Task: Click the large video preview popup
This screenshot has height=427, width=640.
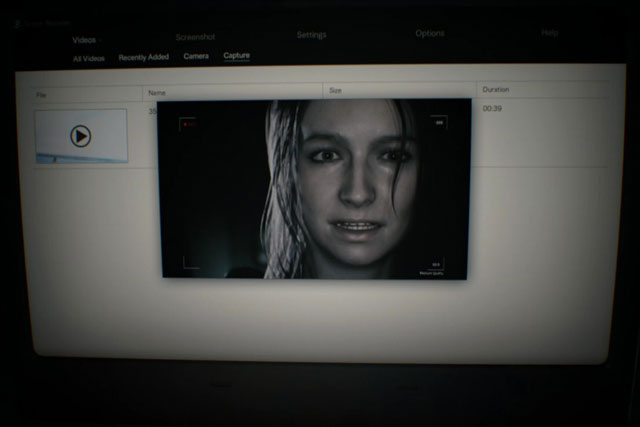Action: pyautogui.click(x=315, y=190)
